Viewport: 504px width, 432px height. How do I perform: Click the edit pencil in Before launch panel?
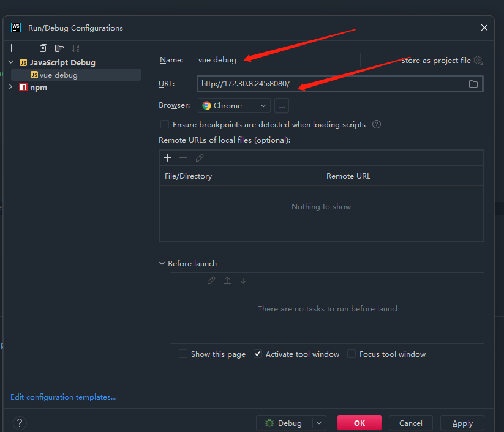(x=211, y=280)
